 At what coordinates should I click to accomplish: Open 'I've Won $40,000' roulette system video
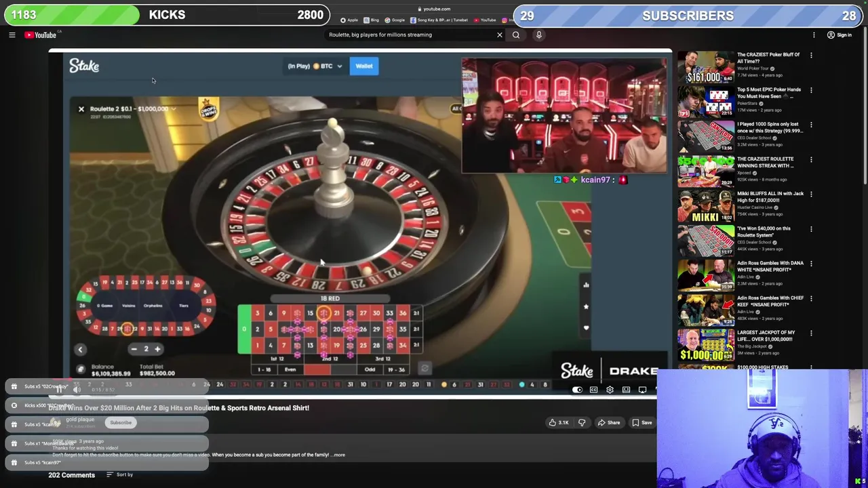click(x=764, y=232)
